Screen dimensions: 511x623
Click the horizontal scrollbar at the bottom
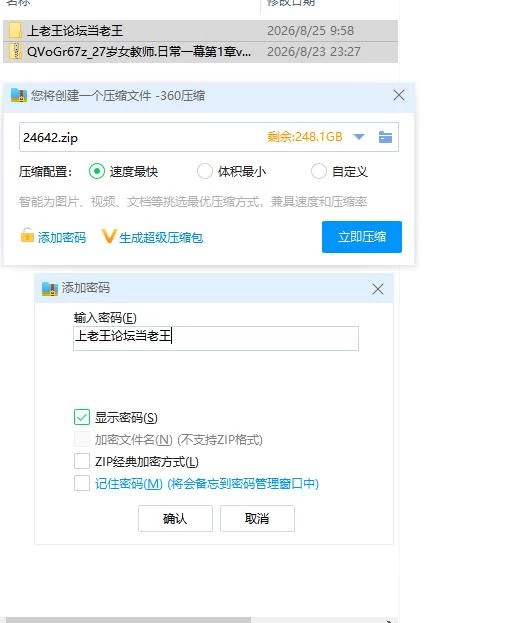(x=128, y=620)
